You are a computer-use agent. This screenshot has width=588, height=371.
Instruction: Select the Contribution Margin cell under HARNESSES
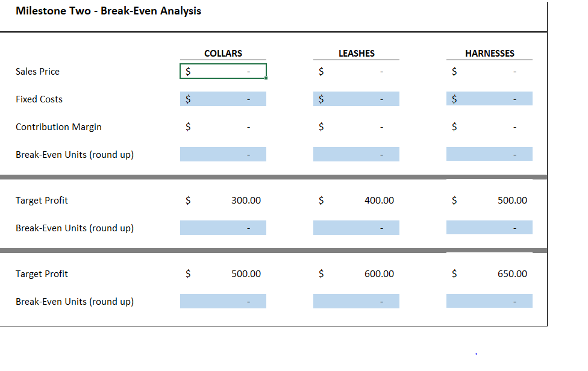(489, 126)
